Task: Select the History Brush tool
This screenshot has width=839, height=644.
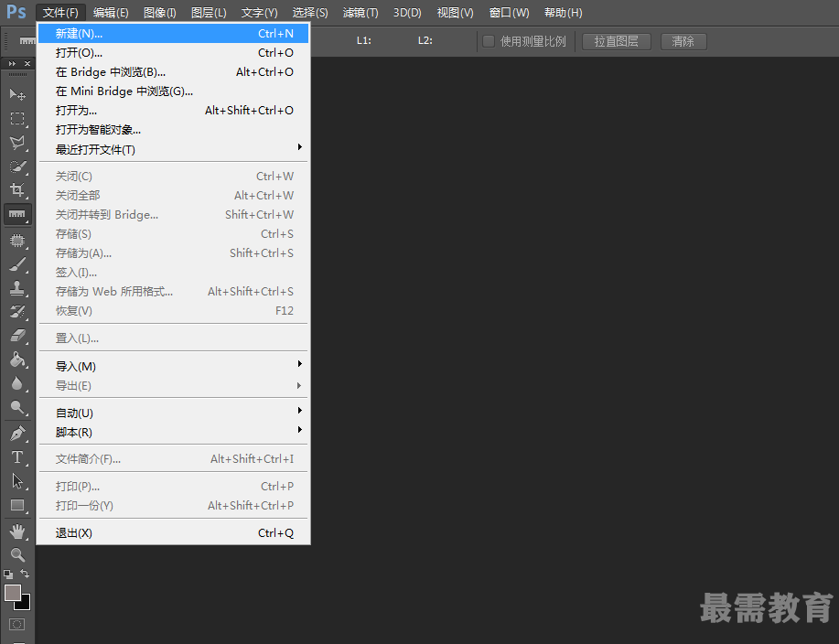Action: [17, 312]
